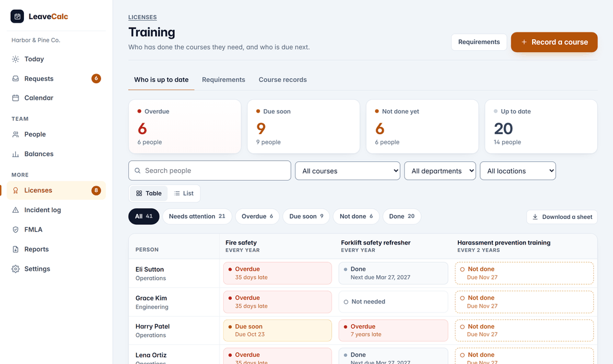Image resolution: width=613 pixels, height=364 pixels.
Task: Filter by All 41 chip
Action: click(x=144, y=216)
